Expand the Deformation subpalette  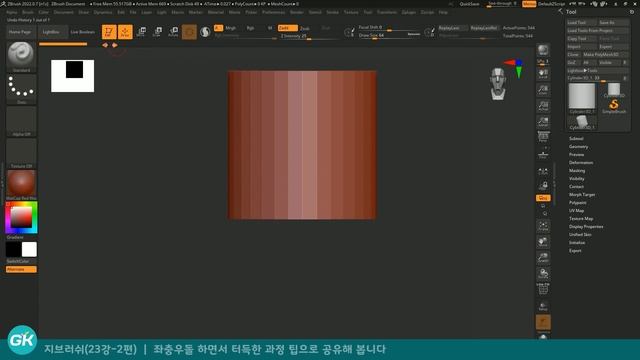[581, 162]
